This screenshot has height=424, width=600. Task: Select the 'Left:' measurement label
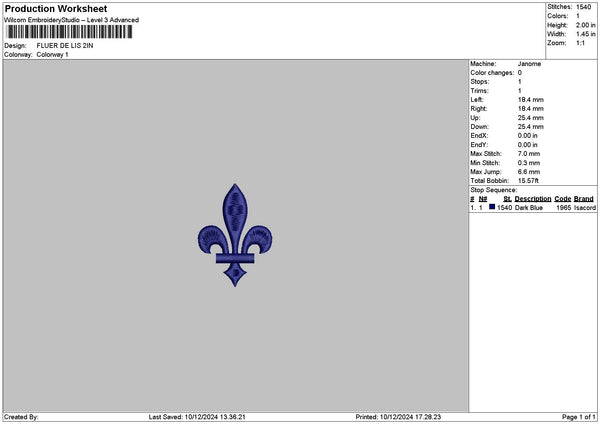pyautogui.click(x=477, y=100)
